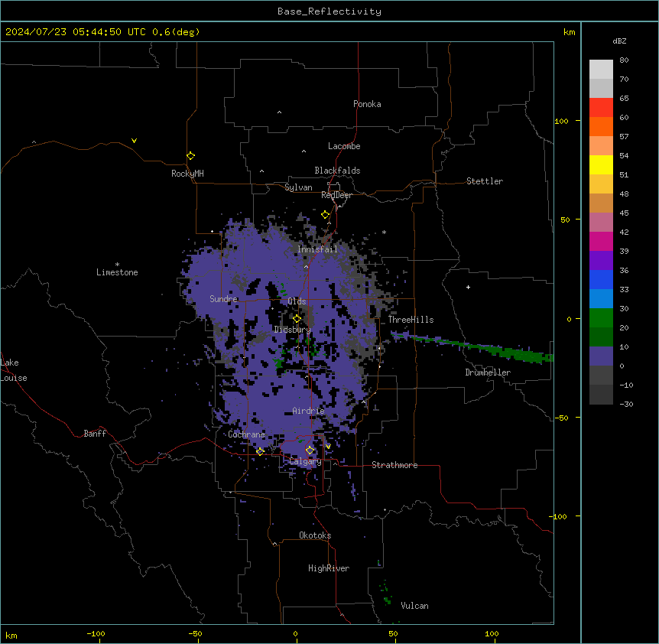Image resolution: width=659 pixels, height=644 pixels.
Task: Click the Innisfail city label
Action: coord(317,249)
